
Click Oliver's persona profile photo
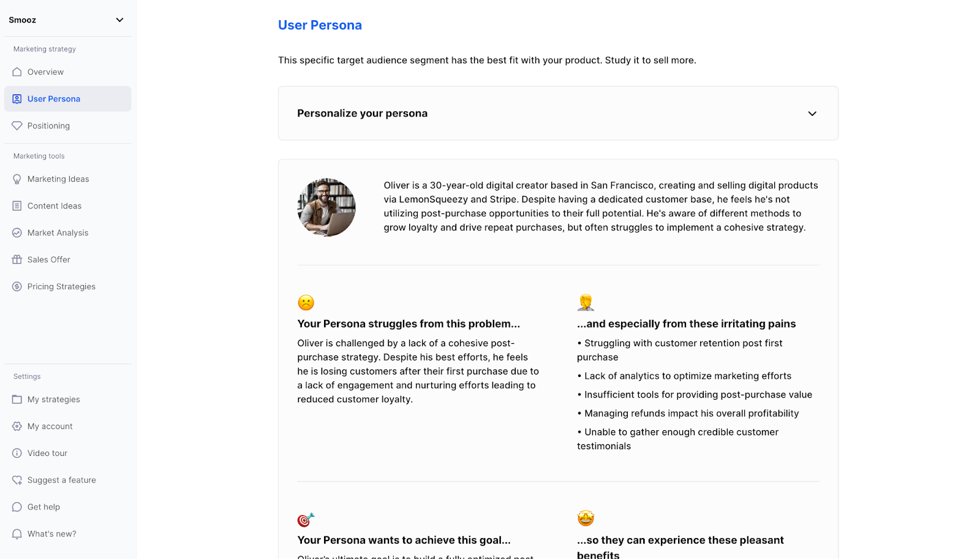click(x=326, y=208)
